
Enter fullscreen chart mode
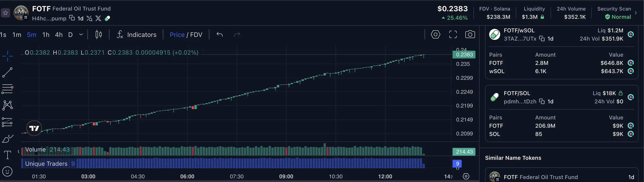(x=453, y=34)
